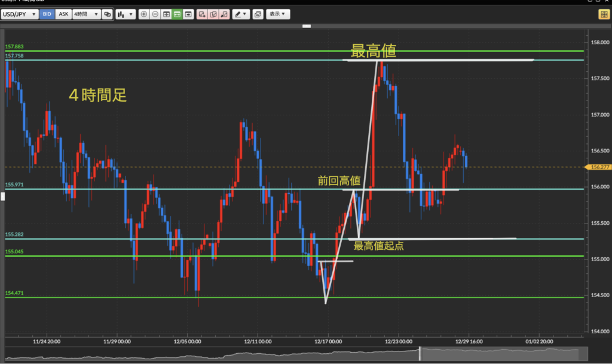612x364 pixels.
Task: Zoom out with the minus icon
Action: pyautogui.click(x=155, y=14)
